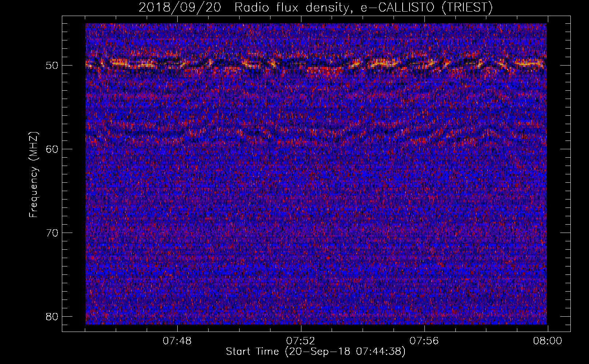Click the 80 frequency tick label
This screenshot has height=364, width=589.
tap(52, 317)
